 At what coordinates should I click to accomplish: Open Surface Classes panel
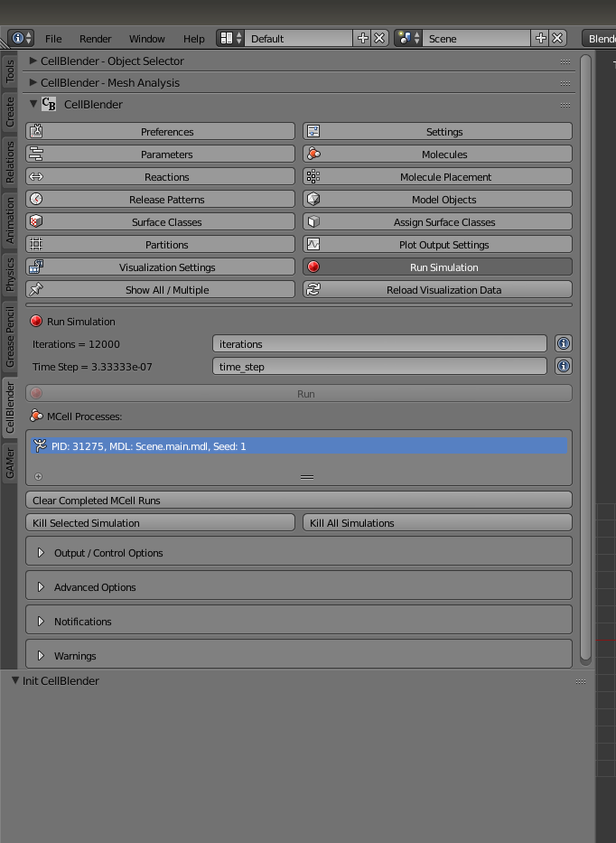pyautogui.click(x=160, y=221)
